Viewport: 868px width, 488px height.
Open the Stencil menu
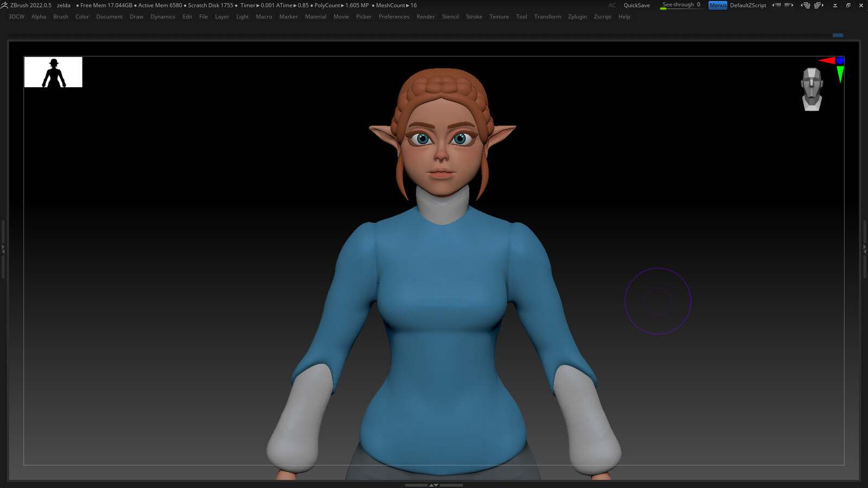[x=450, y=17]
